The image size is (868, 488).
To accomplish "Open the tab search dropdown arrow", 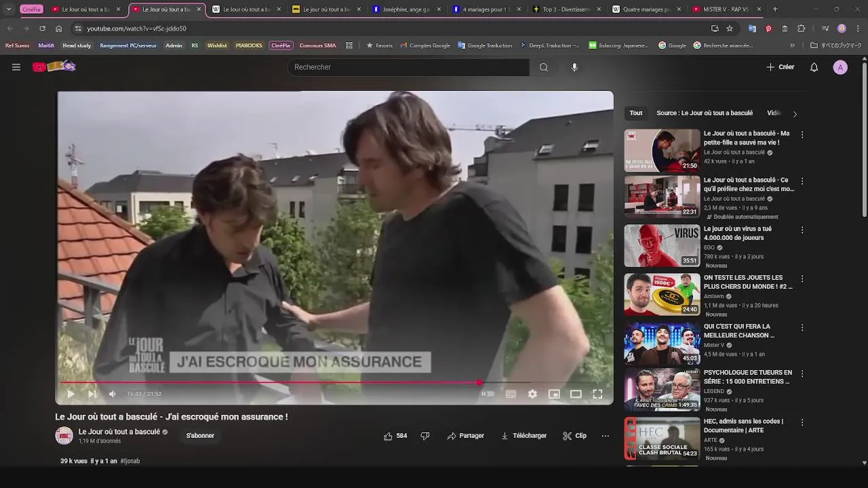I will click(8, 9).
